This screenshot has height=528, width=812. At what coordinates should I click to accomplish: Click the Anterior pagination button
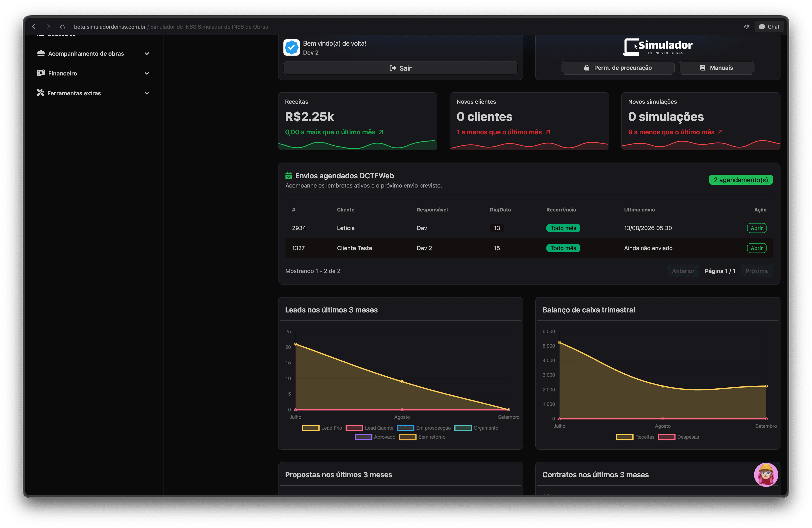click(683, 271)
